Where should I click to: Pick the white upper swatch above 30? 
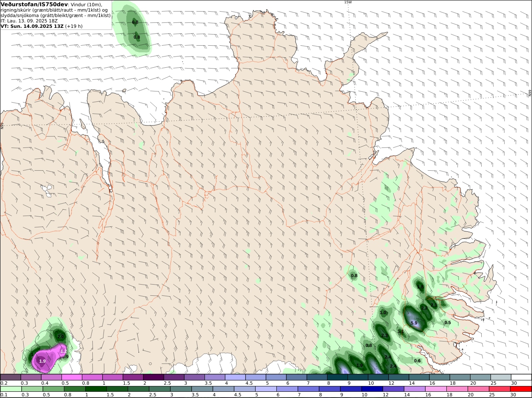point(521,377)
